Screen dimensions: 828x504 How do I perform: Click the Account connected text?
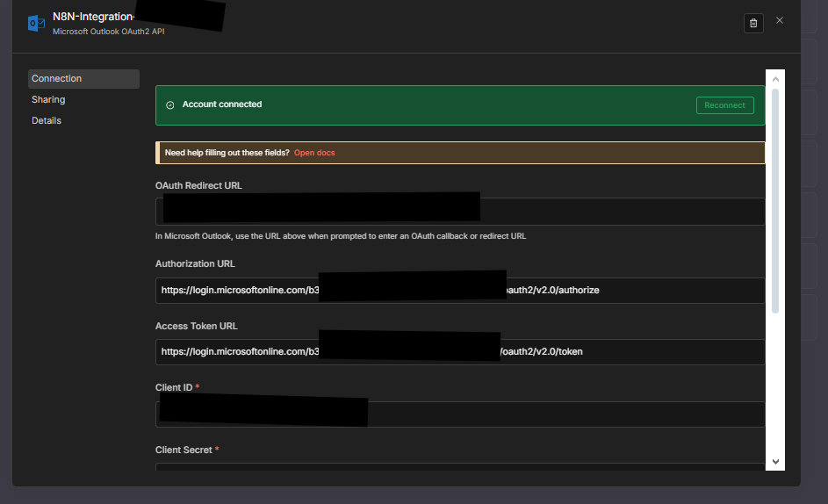222,104
